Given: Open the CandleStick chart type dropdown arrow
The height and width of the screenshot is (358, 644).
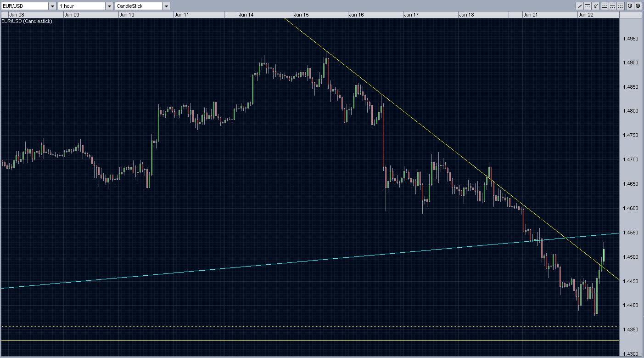Looking at the screenshot, I should click(x=166, y=6).
